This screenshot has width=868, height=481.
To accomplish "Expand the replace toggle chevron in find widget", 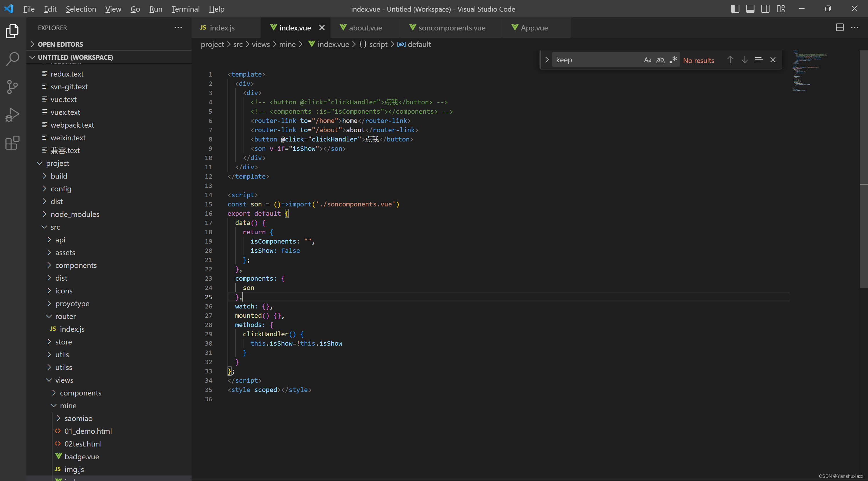I will (x=547, y=60).
